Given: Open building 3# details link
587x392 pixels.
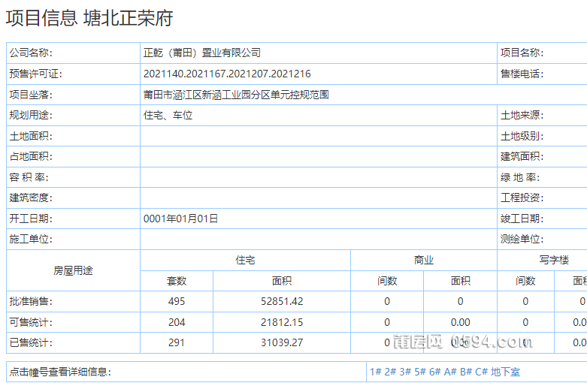Looking at the screenshot, I should point(405,372).
